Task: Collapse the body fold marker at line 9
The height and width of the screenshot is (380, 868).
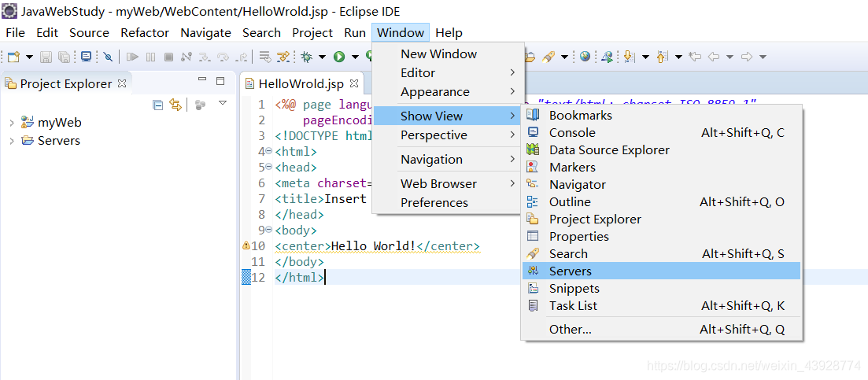Action: pyautogui.click(x=269, y=230)
